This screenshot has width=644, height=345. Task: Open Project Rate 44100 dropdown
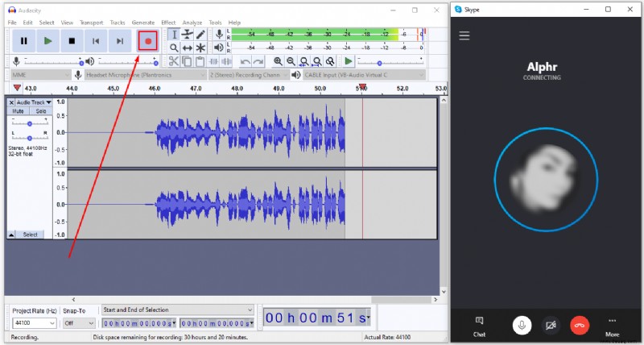35,323
